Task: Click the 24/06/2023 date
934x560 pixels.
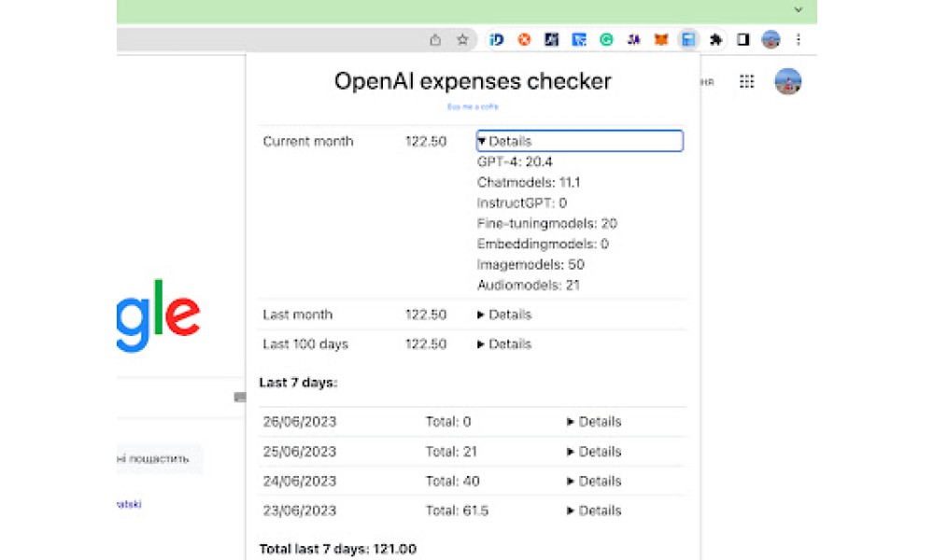Action: tap(300, 481)
